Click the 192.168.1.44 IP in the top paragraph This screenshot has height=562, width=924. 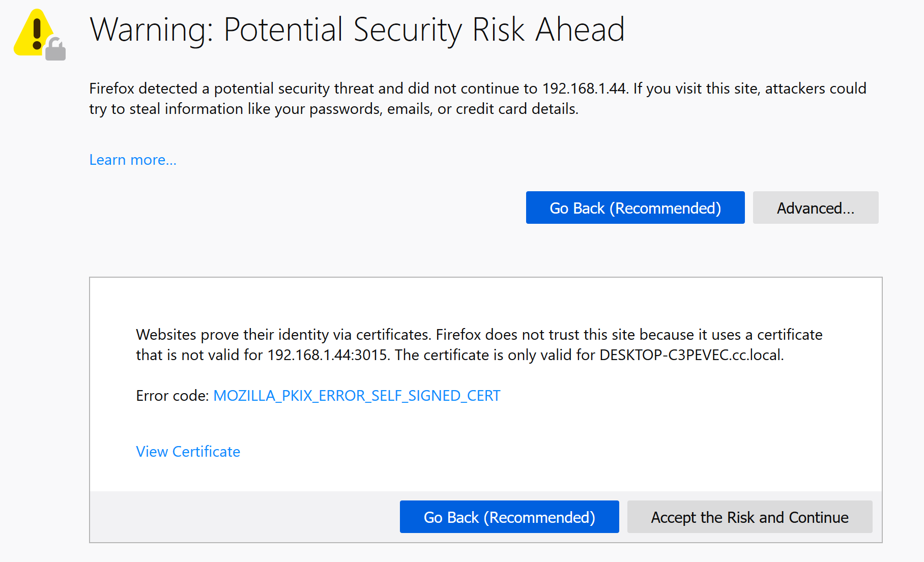pos(584,88)
